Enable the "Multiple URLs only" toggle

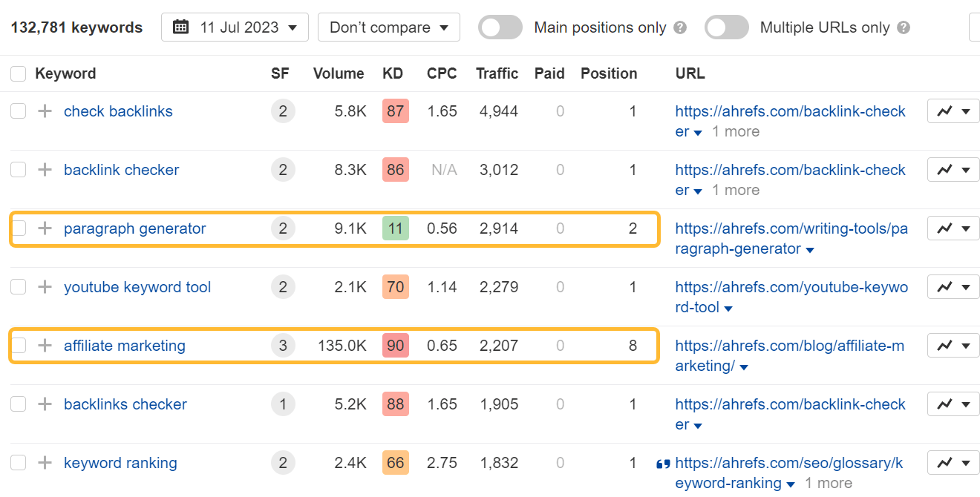tap(726, 27)
